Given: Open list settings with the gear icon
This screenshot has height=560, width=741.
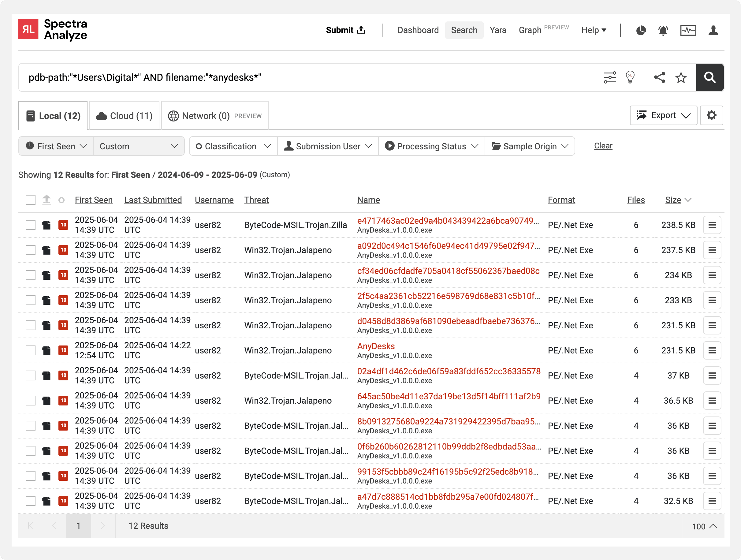Looking at the screenshot, I should [x=712, y=115].
